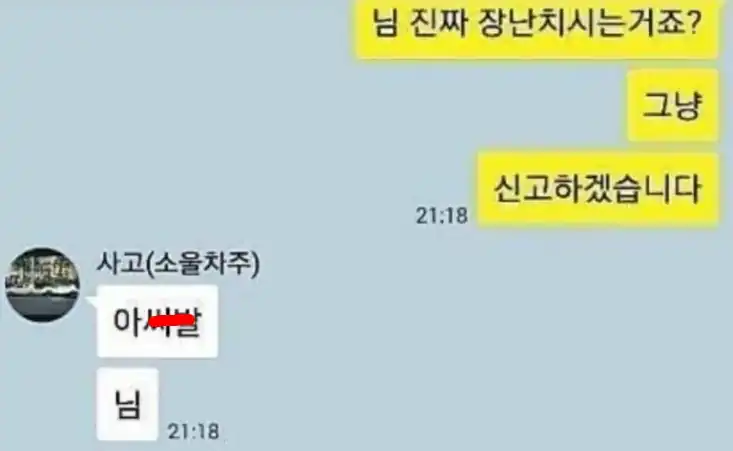Click the 21:18 timestamp beside the white 님 bubble
733x451 pixels.
pos(193,431)
